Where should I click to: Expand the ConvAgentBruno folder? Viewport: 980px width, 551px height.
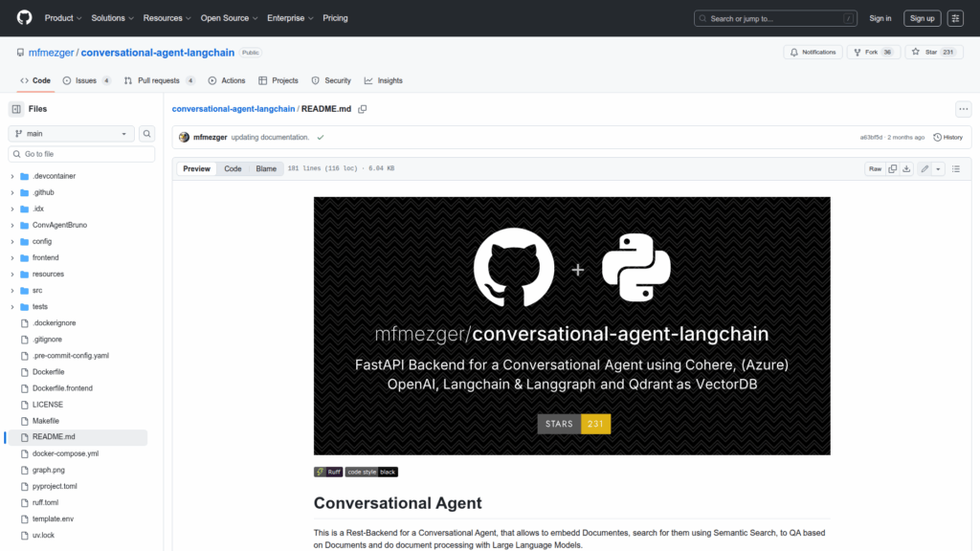[12, 225]
